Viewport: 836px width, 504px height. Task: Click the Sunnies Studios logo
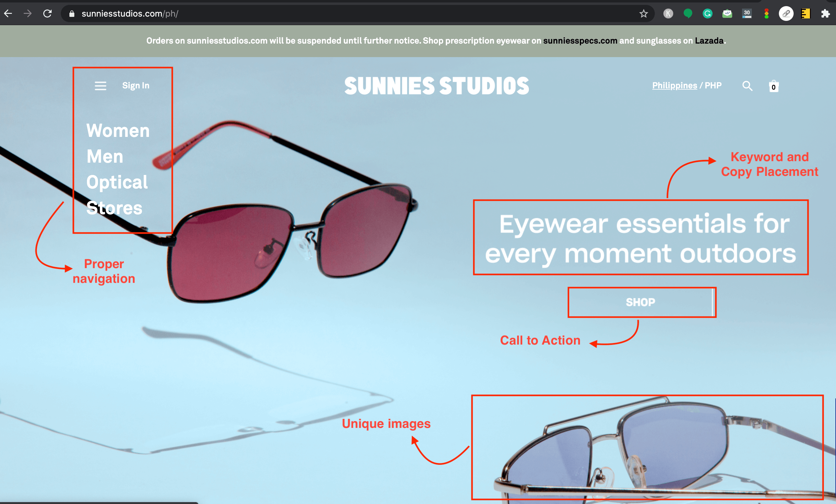click(x=437, y=86)
